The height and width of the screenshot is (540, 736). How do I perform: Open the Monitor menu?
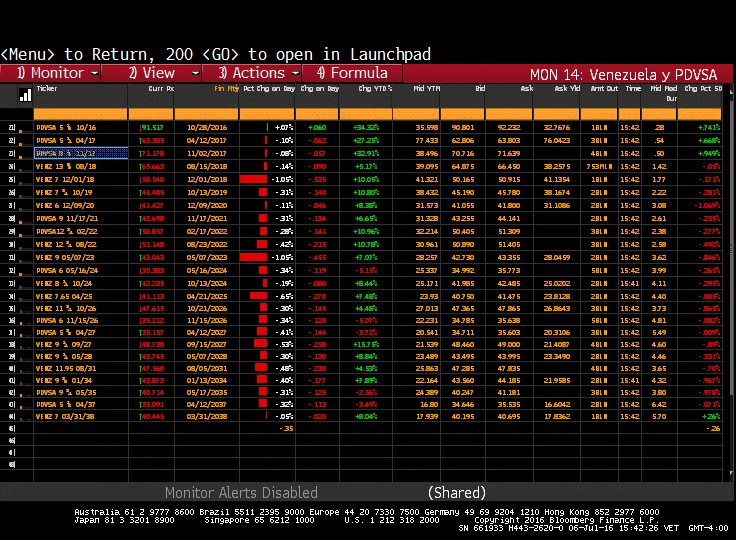tap(50, 73)
